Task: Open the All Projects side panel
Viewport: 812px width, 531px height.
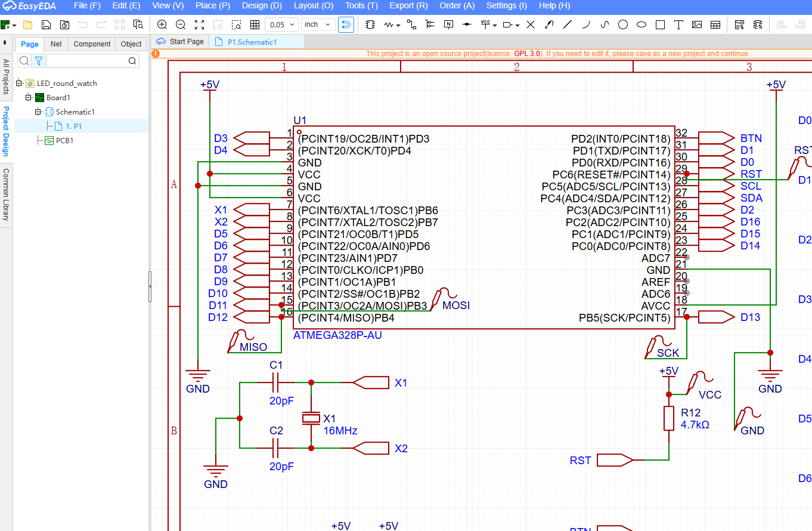Action: 6,76
